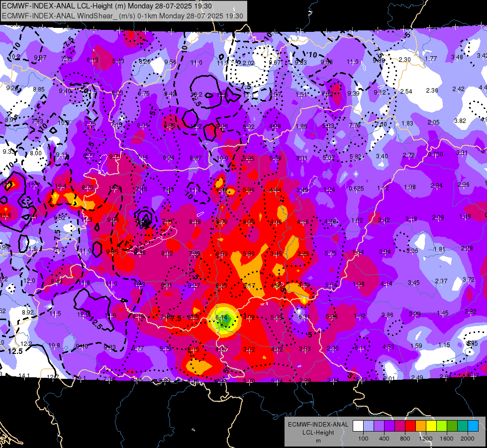This screenshot has height=448, width=487.
Task: Click the legend tick label 1600
Action: 447,439
